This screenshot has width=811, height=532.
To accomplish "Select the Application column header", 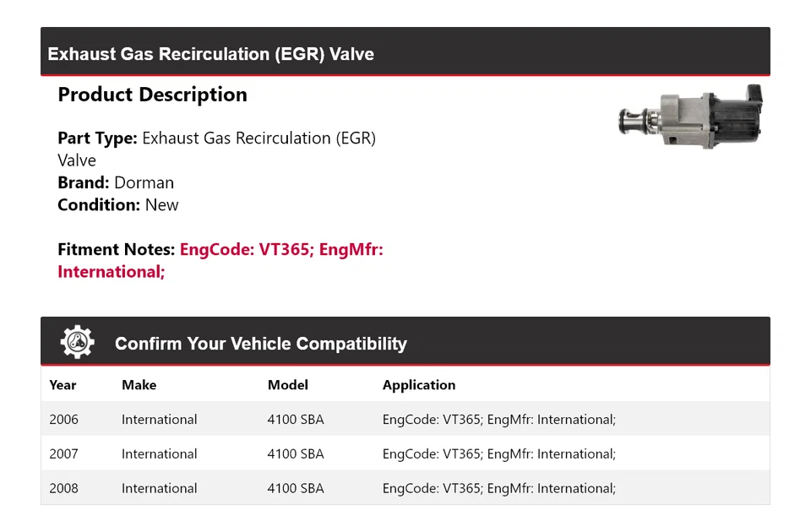I will [418, 385].
